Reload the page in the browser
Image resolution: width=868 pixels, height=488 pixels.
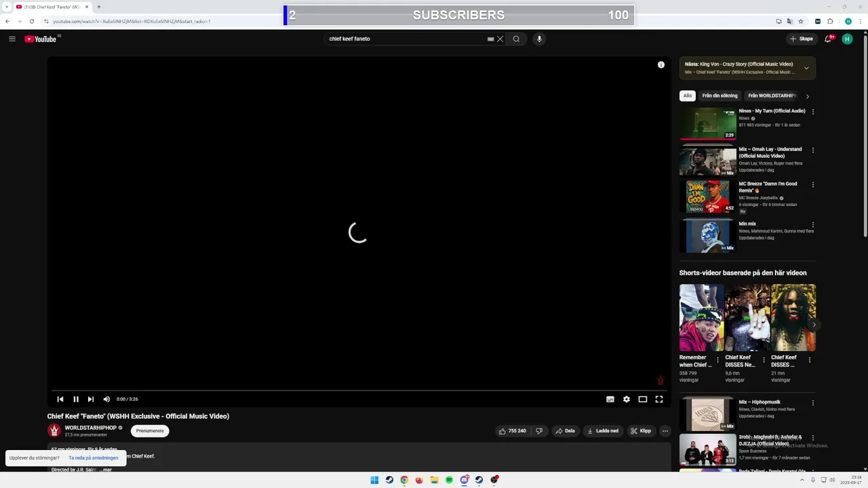[31, 21]
